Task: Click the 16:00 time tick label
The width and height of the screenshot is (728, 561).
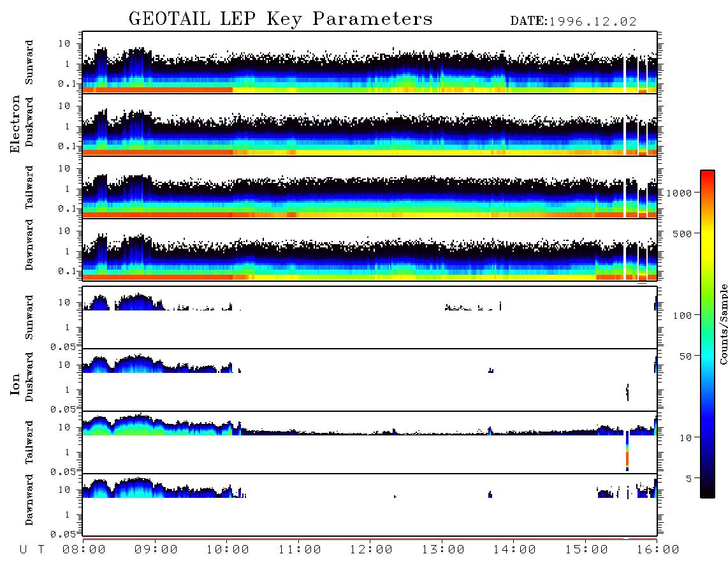Action: [x=658, y=550]
